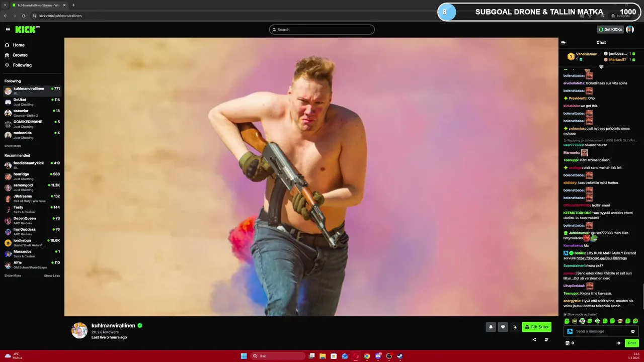Click the address bar URL kick.com/kuhlmanvirallinen
Image resolution: width=644 pixels, height=362 pixels.
pos(60,16)
